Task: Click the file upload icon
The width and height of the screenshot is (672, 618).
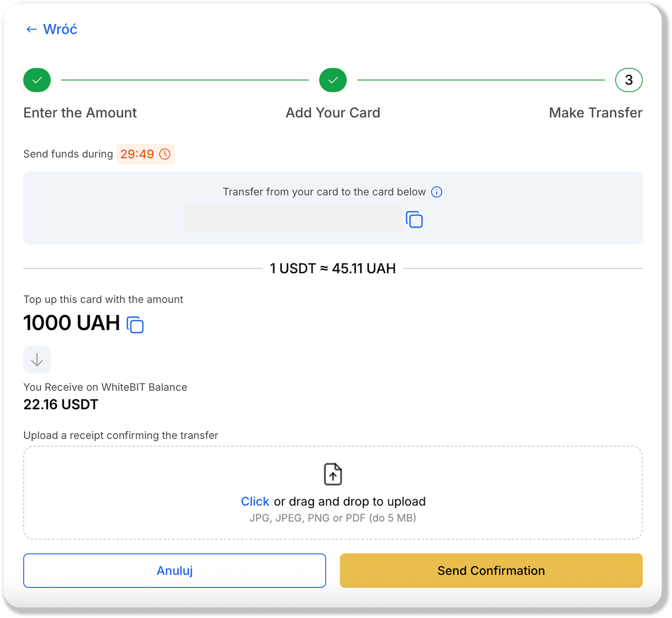Action: (x=333, y=474)
